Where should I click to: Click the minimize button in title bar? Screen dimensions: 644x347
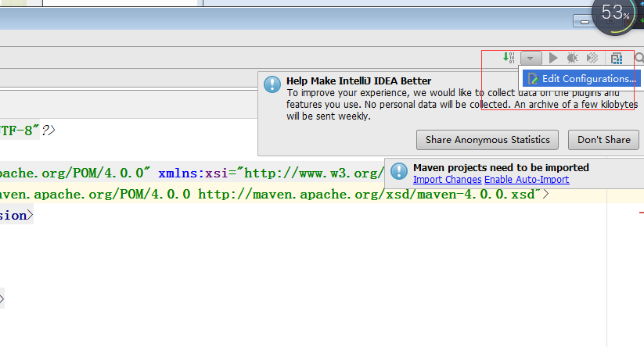(585, 21)
